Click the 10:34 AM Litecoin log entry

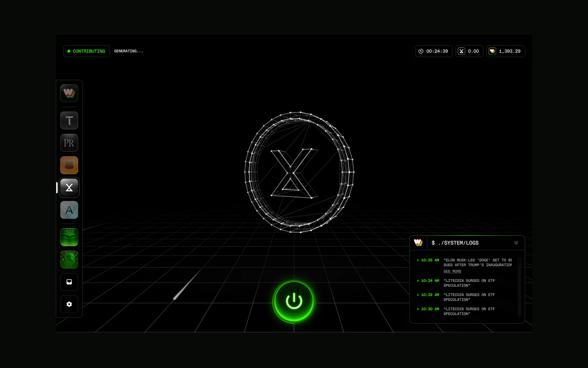click(x=456, y=283)
